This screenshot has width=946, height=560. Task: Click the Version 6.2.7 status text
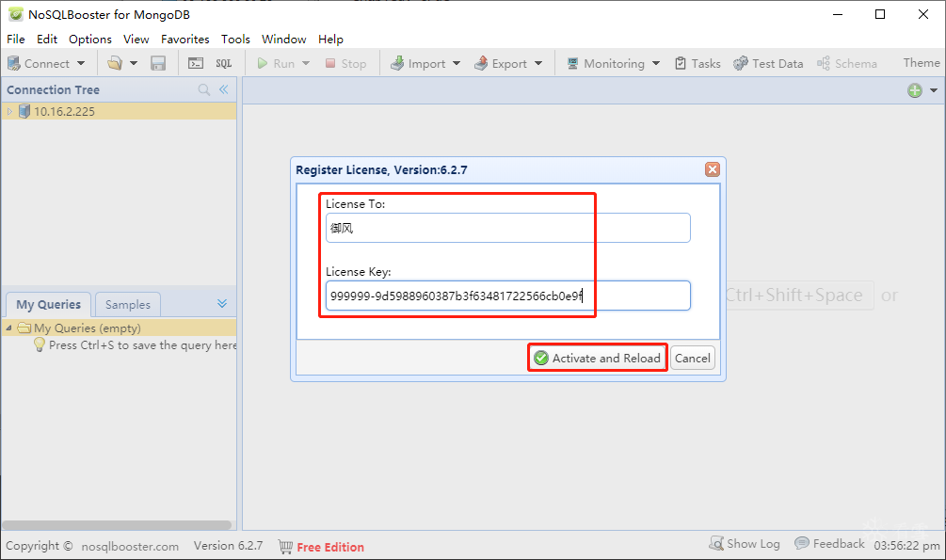pos(228,546)
